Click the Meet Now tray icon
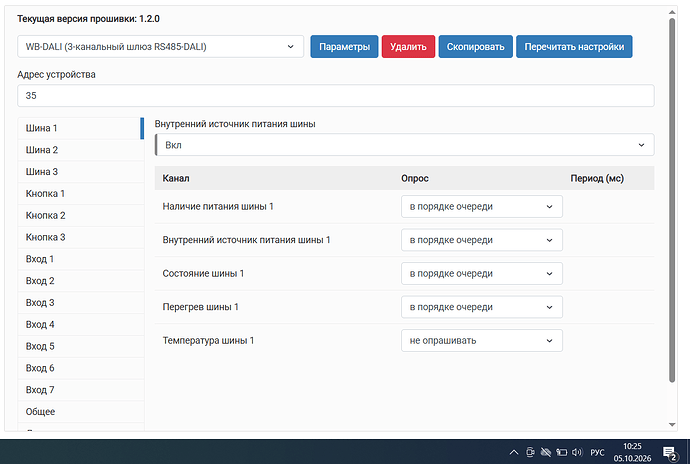Viewport: 690px width, 464px height. coord(530,452)
